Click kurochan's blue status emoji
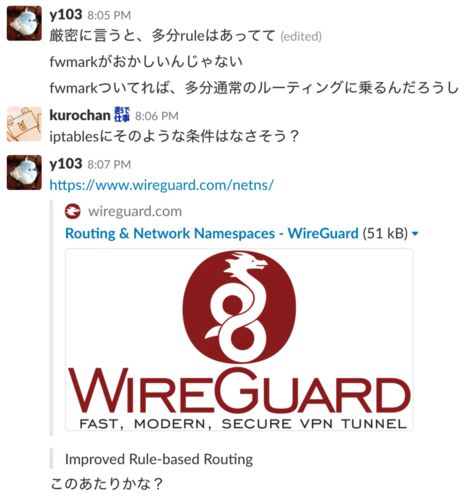The height and width of the screenshot is (500, 464). (122, 115)
